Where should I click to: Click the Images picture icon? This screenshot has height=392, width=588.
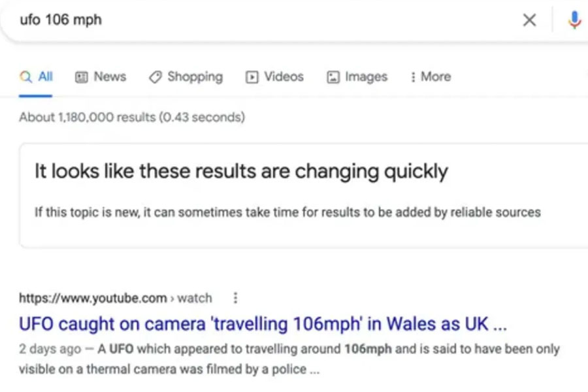pyautogui.click(x=333, y=77)
